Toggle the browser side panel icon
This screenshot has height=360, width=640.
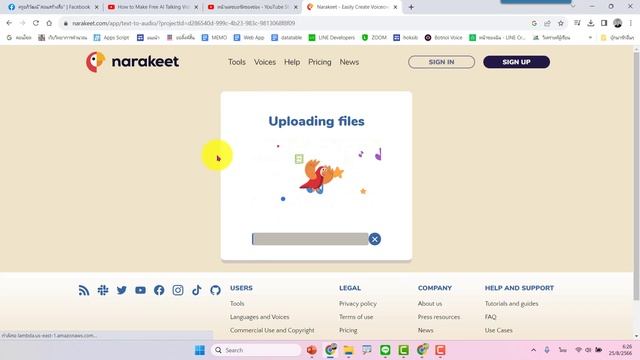pos(604,23)
